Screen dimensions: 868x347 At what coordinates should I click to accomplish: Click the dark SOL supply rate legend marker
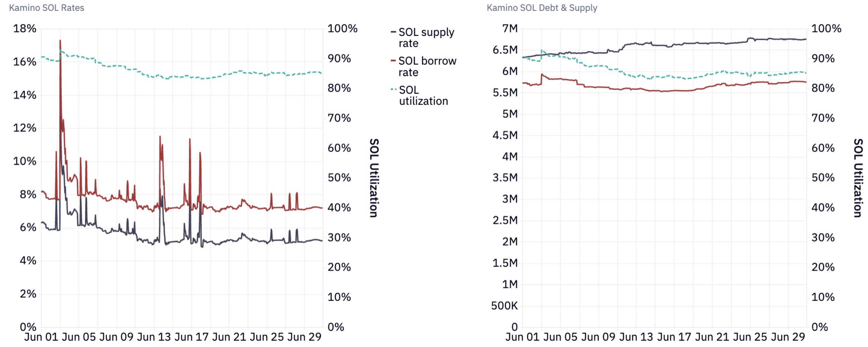coord(393,32)
